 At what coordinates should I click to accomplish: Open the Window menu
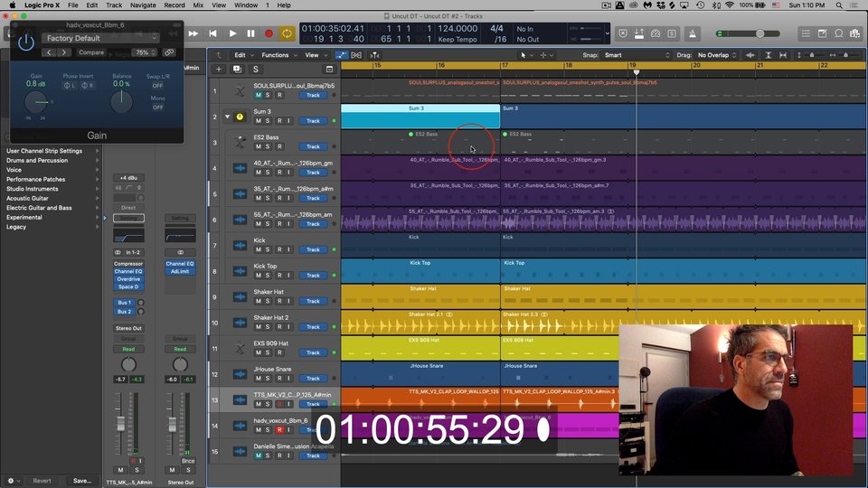pyautogui.click(x=246, y=5)
